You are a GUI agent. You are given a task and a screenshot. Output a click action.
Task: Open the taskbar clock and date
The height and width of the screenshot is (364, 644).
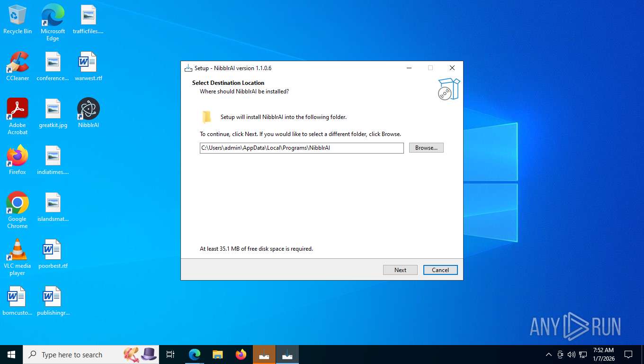(x=603, y=355)
